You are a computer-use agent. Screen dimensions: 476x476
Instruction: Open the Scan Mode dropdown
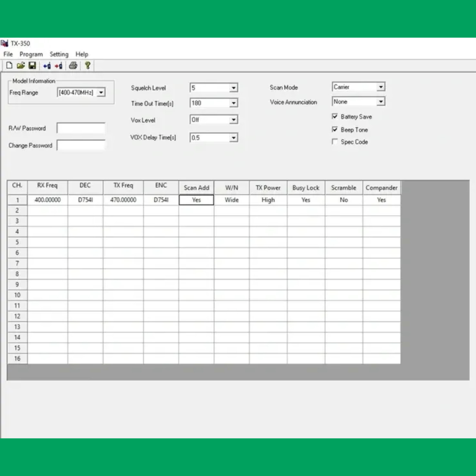click(381, 87)
